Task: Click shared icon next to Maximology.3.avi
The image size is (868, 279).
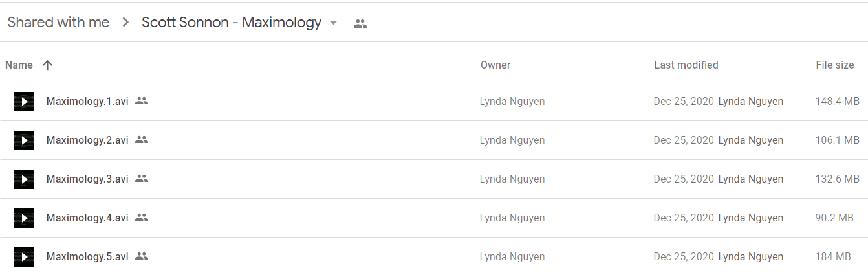Action: (142, 179)
